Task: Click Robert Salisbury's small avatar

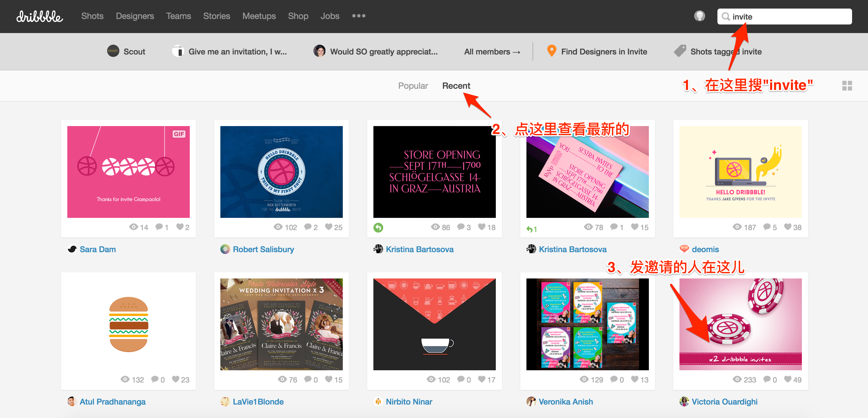Action: point(225,249)
